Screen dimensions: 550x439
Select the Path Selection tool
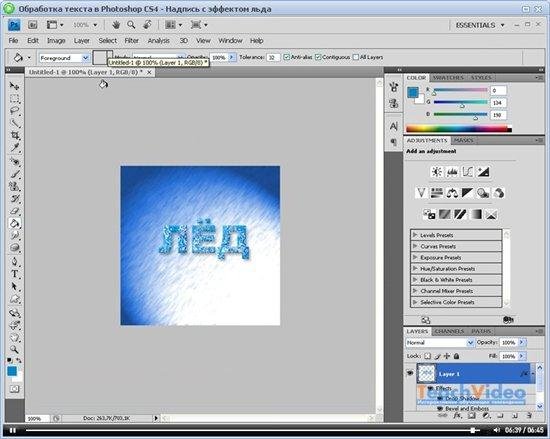14,287
